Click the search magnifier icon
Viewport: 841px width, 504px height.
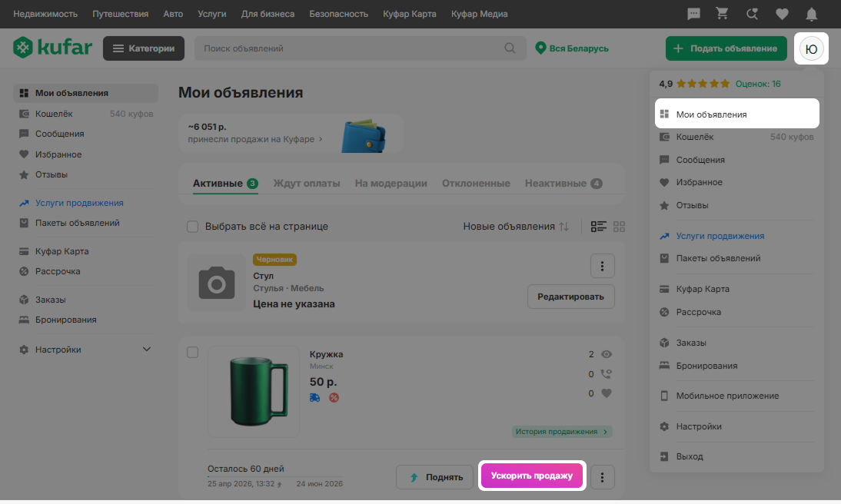[x=510, y=48]
